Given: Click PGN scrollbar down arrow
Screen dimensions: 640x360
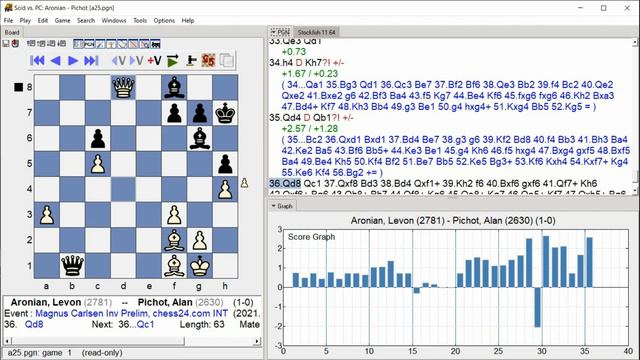Looking at the screenshot, I should click(x=635, y=191).
